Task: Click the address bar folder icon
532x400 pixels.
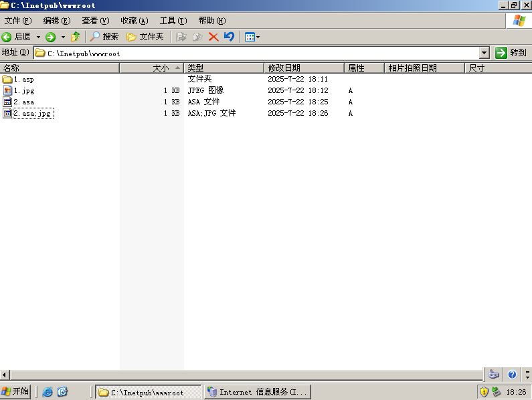Action: point(40,53)
